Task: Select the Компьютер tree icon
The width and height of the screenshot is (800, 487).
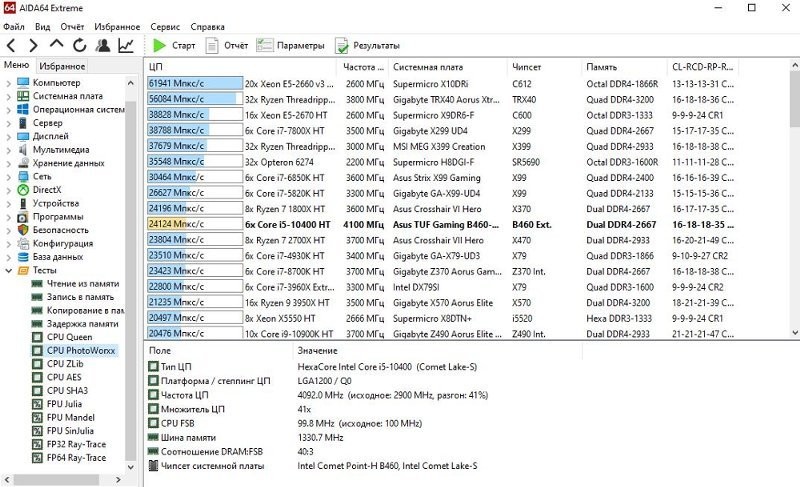Action: click(23, 83)
